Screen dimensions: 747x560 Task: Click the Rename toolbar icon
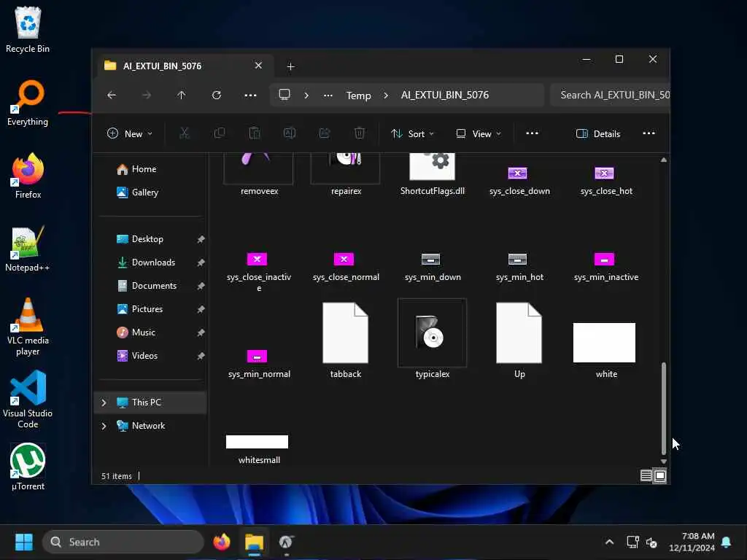pyautogui.click(x=289, y=134)
